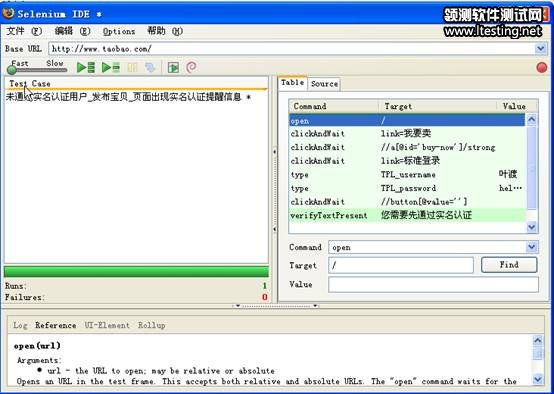
Task: Click the Firefox icon in the title bar
Action: [8, 13]
